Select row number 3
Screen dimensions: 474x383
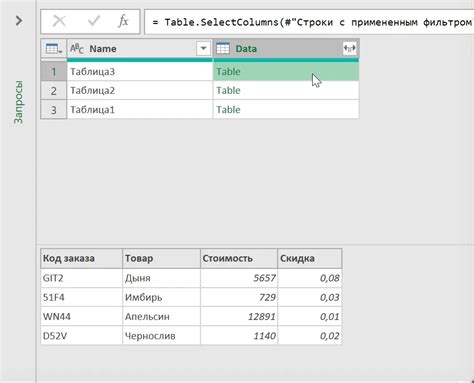(54, 110)
